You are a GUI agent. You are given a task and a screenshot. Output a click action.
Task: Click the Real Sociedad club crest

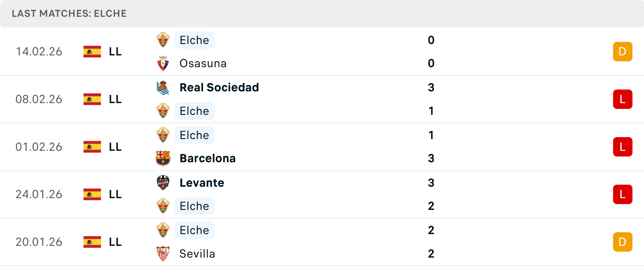[x=163, y=88]
